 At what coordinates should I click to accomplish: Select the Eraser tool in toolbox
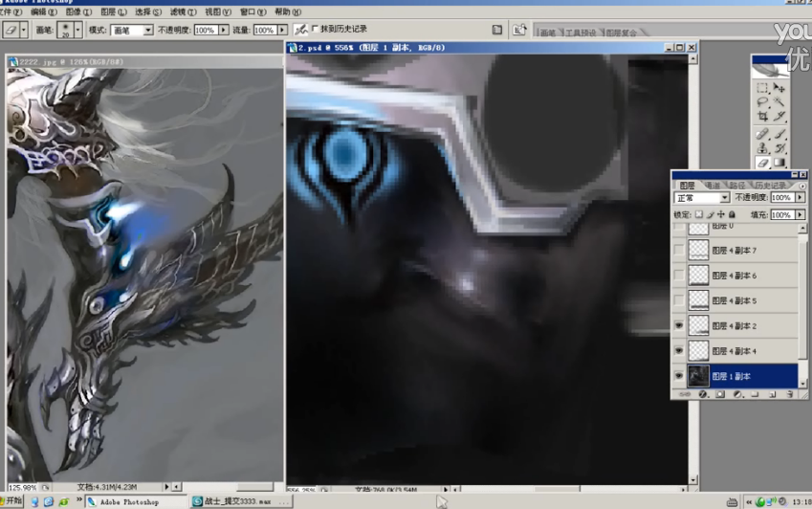coord(761,163)
